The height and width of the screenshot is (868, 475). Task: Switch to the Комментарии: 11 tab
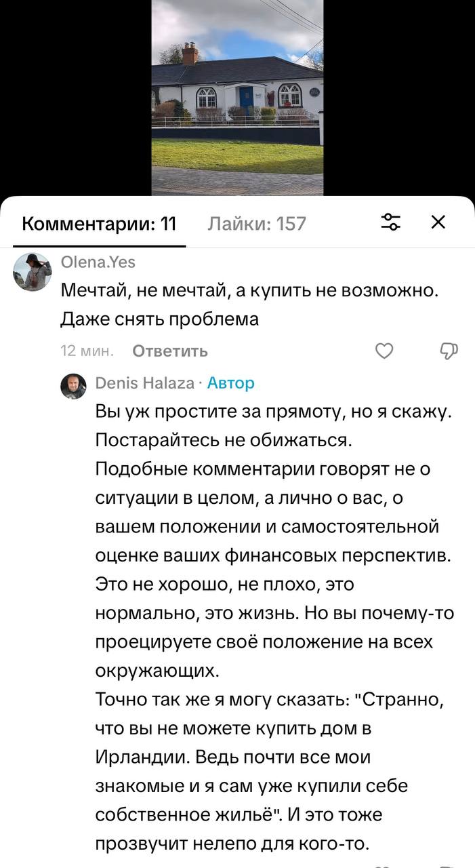tap(99, 224)
